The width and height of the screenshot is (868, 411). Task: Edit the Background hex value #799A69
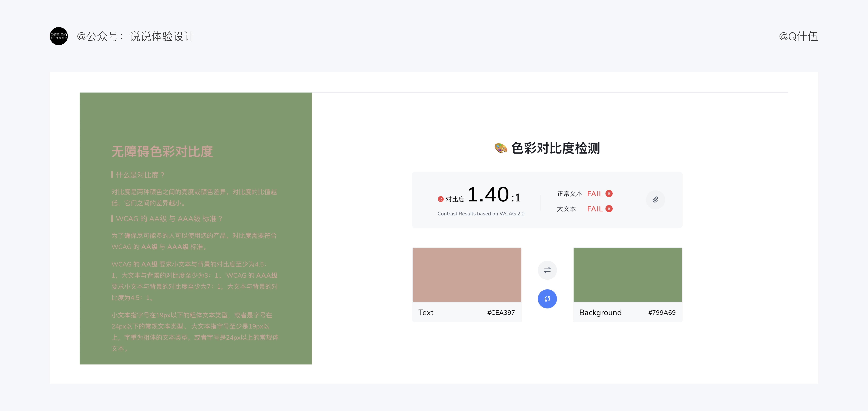[662, 313]
